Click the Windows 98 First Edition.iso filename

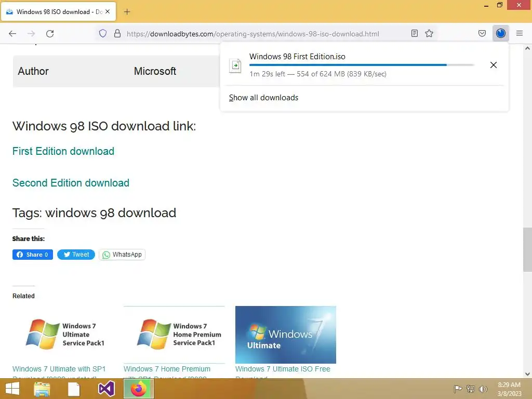point(297,57)
